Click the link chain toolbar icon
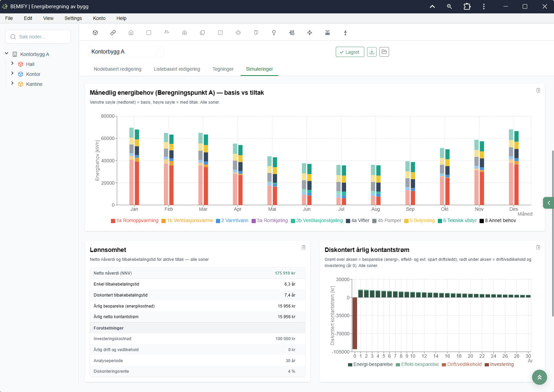554x392 pixels. click(x=113, y=33)
